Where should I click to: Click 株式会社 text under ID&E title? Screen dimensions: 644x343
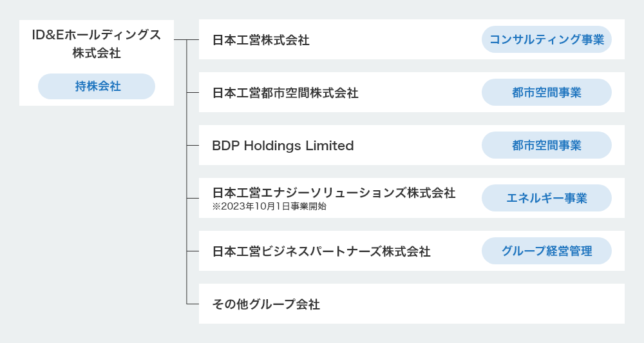(x=97, y=53)
